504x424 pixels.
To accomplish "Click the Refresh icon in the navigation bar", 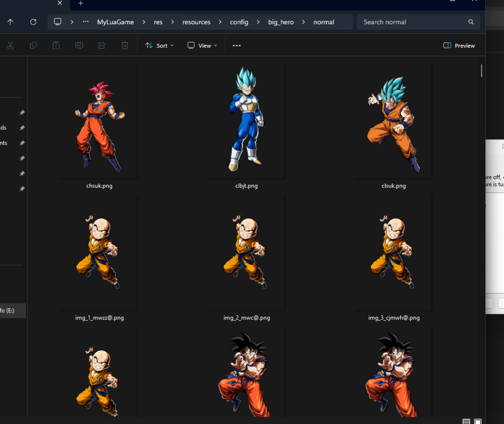I will click(x=33, y=22).
